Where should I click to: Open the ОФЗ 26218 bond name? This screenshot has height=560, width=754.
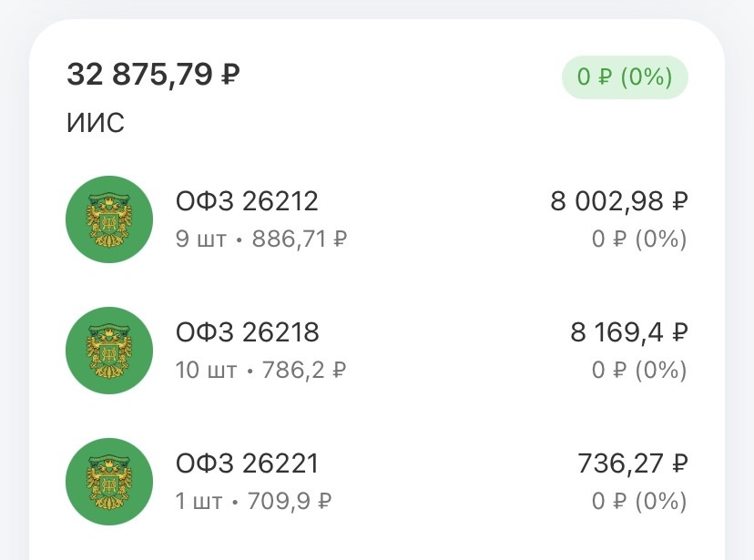pyautogui.click(x=247, y=332)
